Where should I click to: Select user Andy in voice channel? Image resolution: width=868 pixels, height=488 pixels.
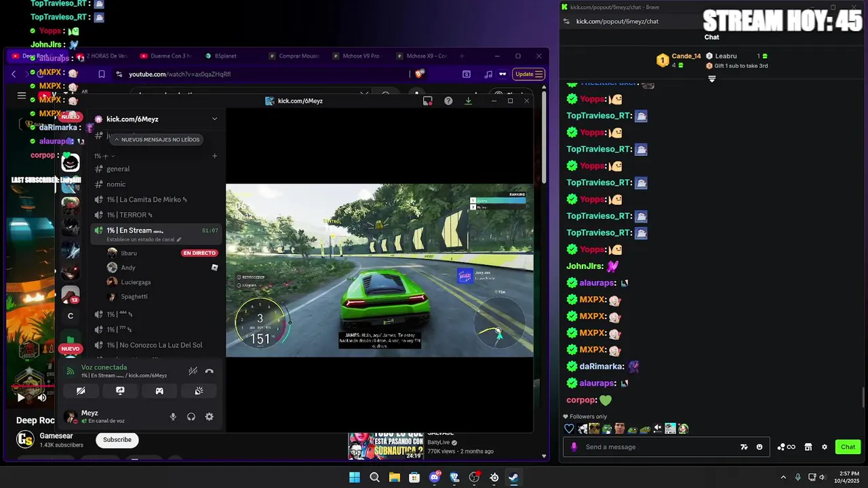click(x=127, y=268)
